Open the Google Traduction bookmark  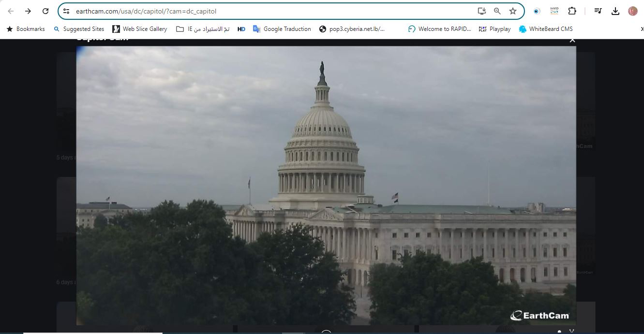point(282,29)
